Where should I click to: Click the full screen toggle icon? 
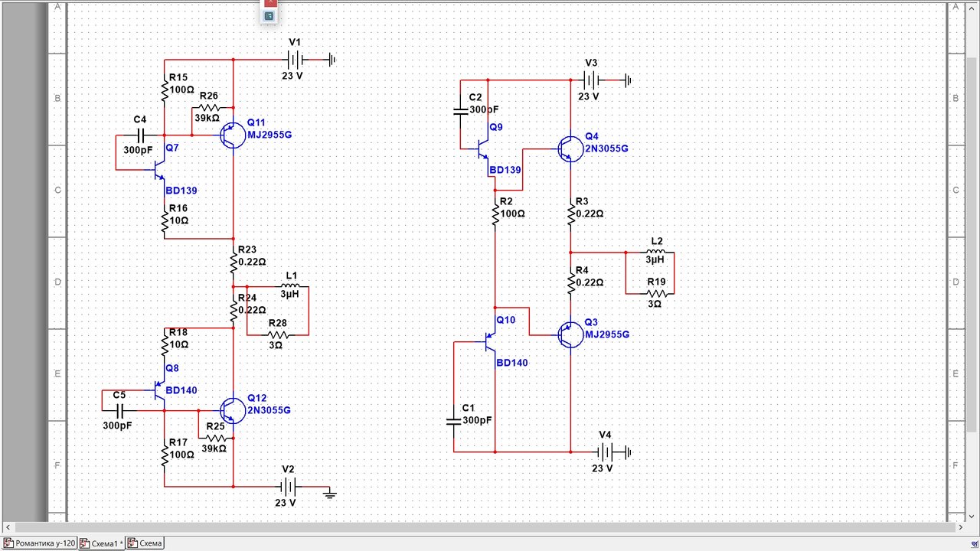tap(269, 15)
